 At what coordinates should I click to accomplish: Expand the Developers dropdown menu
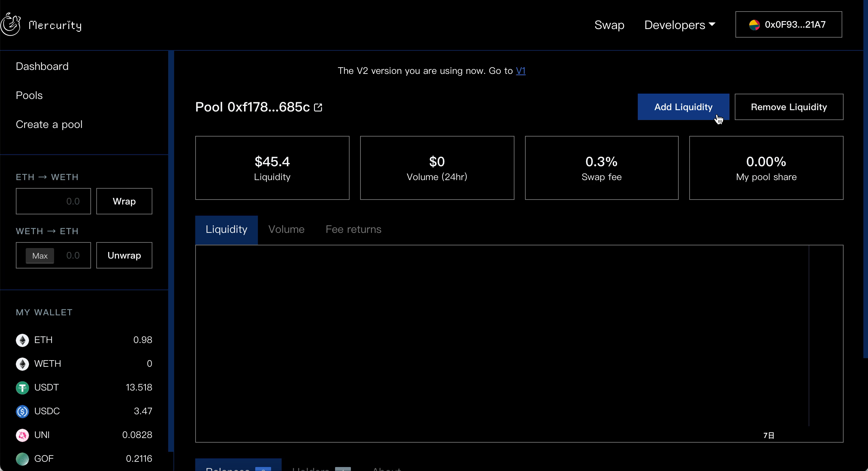pos(679,25)
